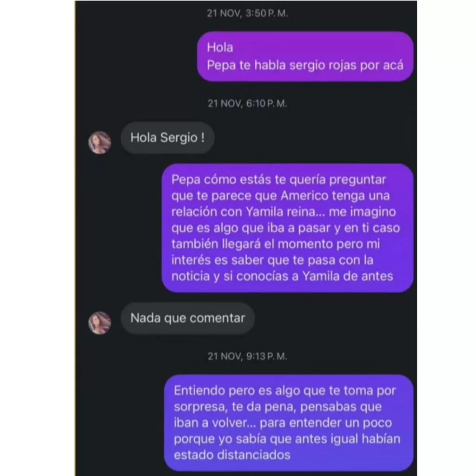
Task: Tap the '21 NOV, 6:10 P. M.' timestamp
Action: click(247, 104)
